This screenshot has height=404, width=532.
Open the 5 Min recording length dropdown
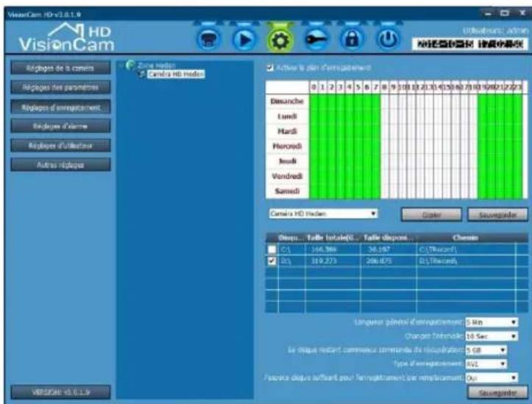[x=492, y=322]
